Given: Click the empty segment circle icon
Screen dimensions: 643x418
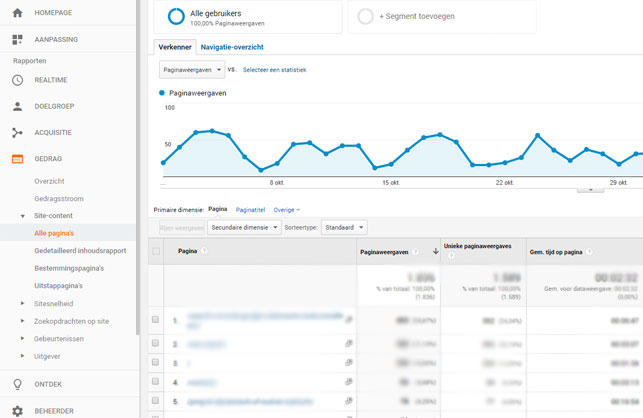Looking at the screenshot, I should coord(365,16).
